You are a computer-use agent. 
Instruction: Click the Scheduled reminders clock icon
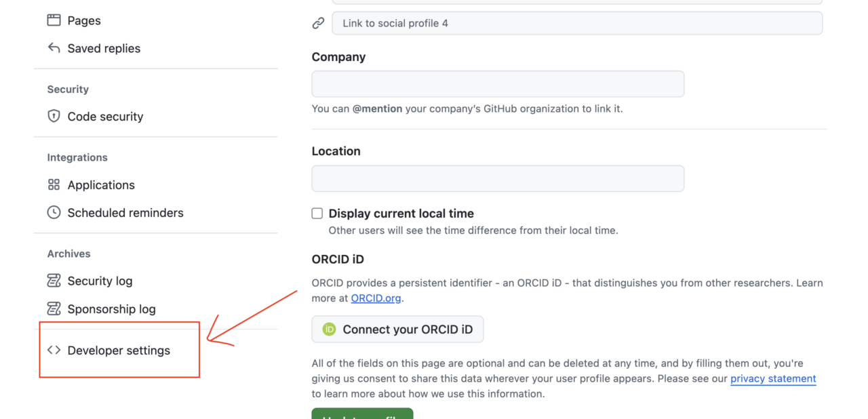click(54, 212)
